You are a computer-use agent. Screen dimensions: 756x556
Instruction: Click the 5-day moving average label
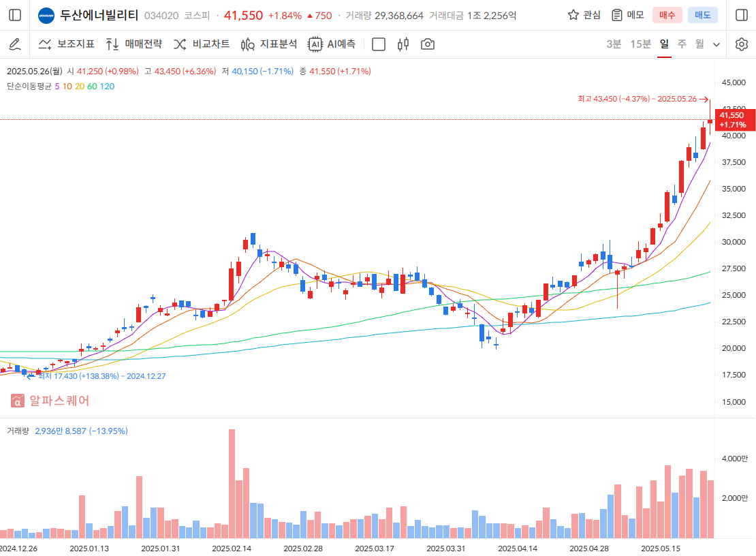click(x=57, y=87)
